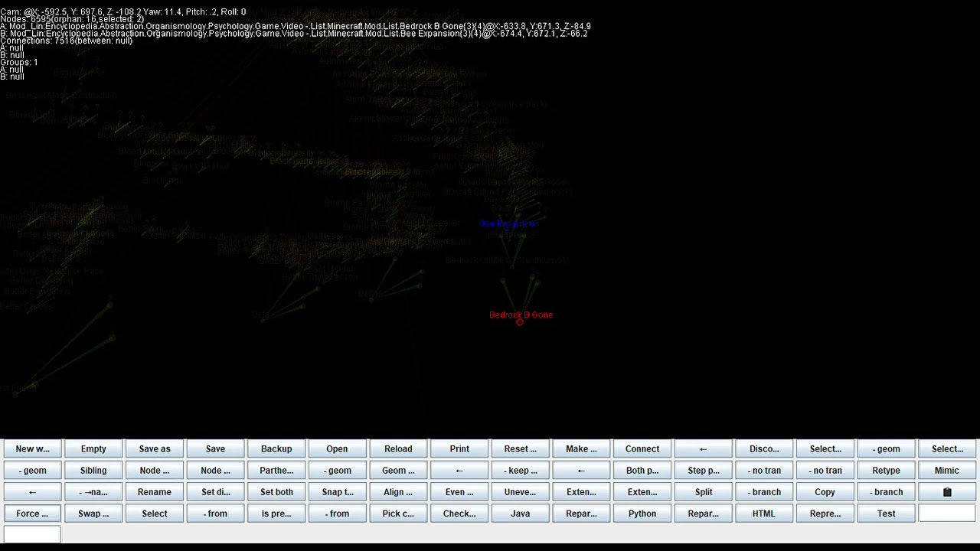980x551 pixels.
Task: Create a backup with the Backup button
Action: (x=276, y=449)
